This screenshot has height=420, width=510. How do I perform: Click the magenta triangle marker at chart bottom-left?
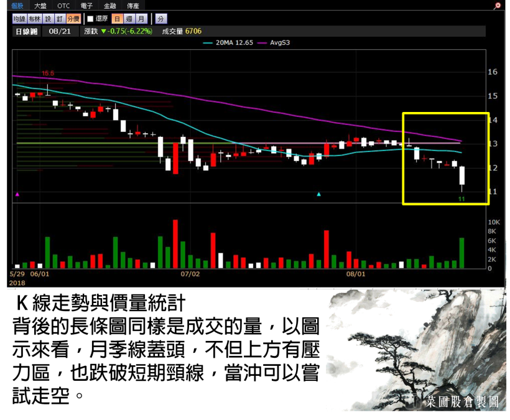tap(17, 195)
